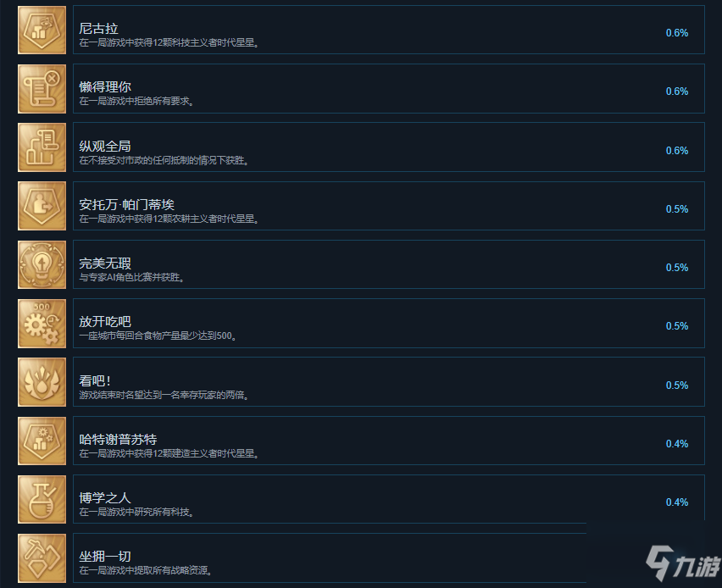Select the 放开吃吧 gears icon

coord(42,324)
